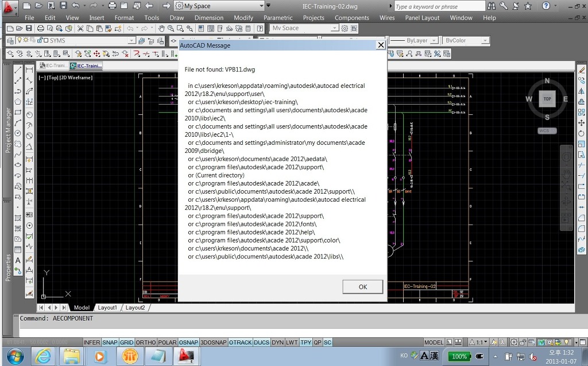Open the Components menu
This screenshot has height=366, width=588.
coord(351,18)
